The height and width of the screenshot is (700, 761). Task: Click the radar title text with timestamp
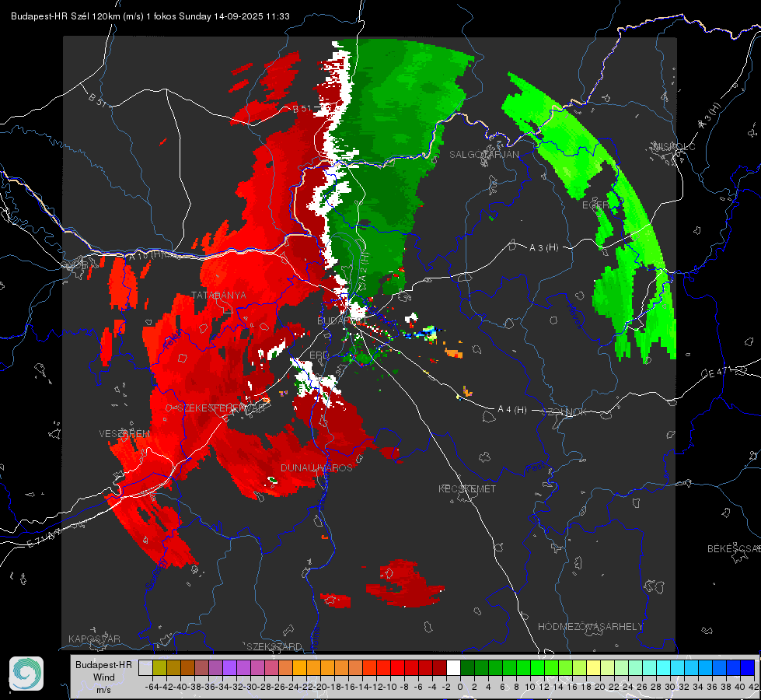151,16
